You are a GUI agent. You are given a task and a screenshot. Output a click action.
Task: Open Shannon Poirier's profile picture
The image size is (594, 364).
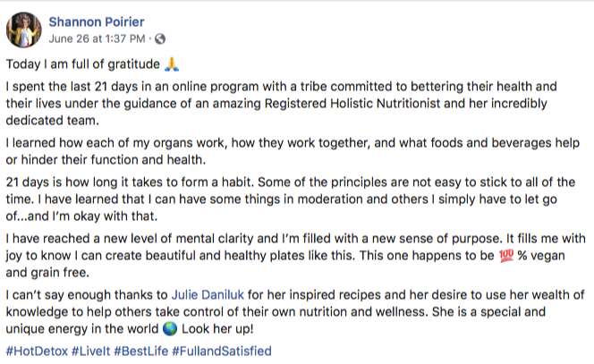pos(24,30)
